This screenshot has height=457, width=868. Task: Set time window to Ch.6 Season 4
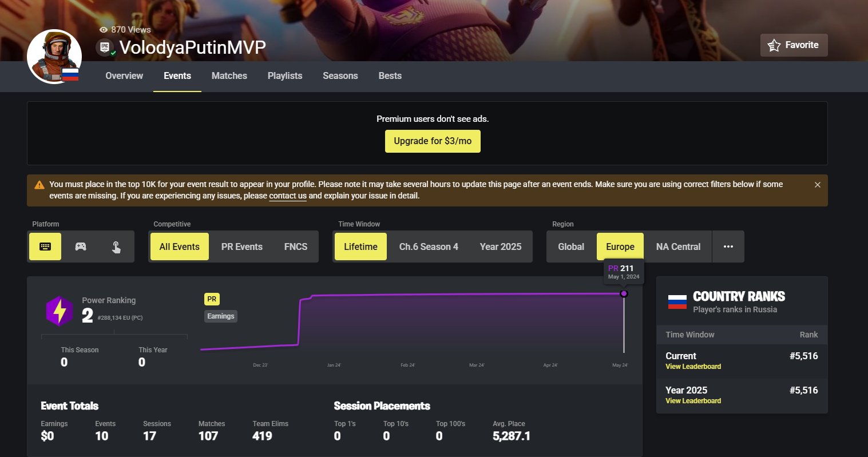pyautogui.click(x=429, y=247)
